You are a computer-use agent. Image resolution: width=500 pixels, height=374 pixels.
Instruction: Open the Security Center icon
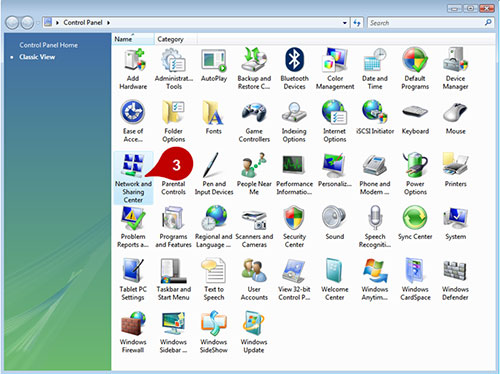(x=294, y=227)
